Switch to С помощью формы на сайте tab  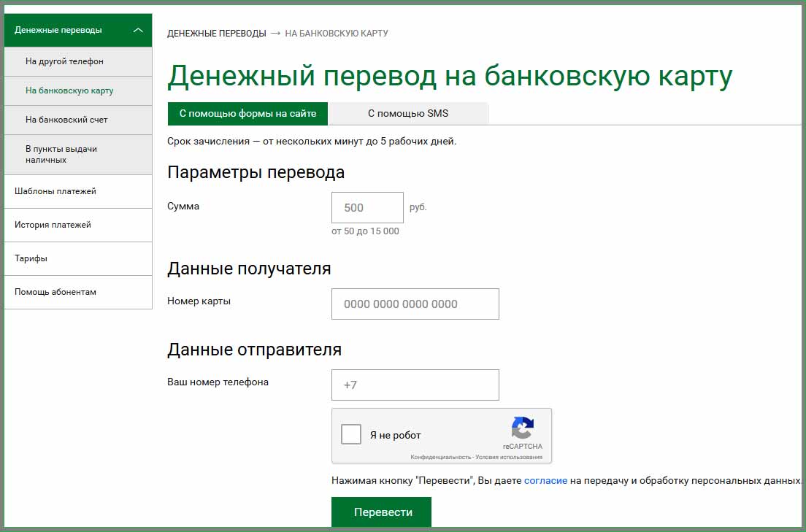tap(247, 114)
